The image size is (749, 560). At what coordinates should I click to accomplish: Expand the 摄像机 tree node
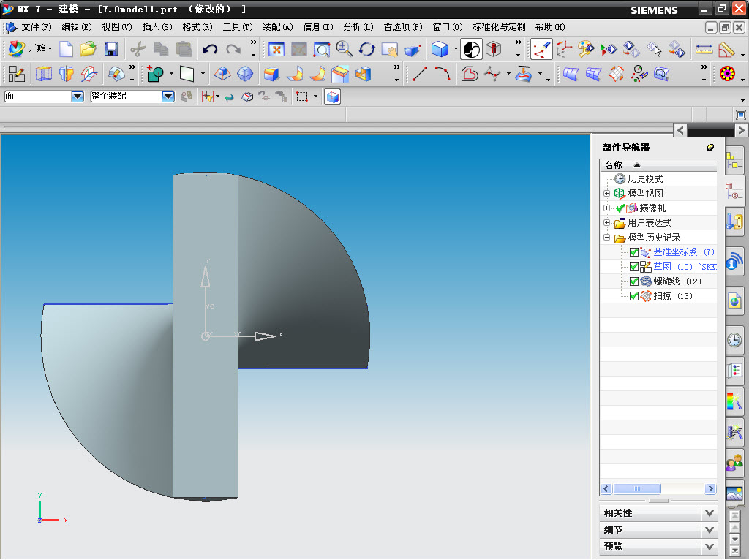[x=606, y=208]
